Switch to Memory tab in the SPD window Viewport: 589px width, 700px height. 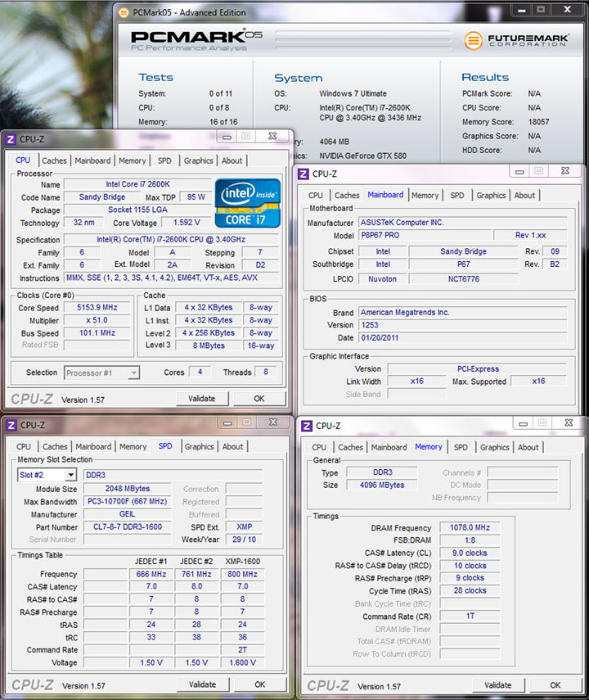tap(133, 447)
